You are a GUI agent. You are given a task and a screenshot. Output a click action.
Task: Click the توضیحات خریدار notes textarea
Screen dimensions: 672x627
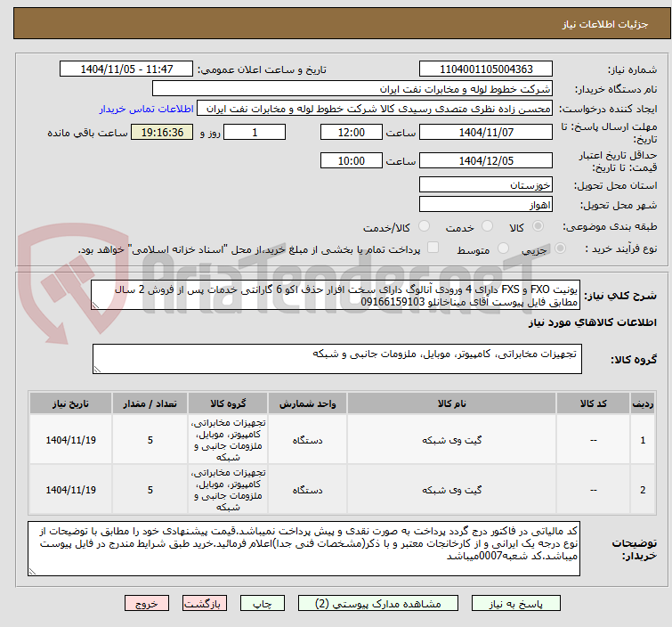click(x=304, y=549)
